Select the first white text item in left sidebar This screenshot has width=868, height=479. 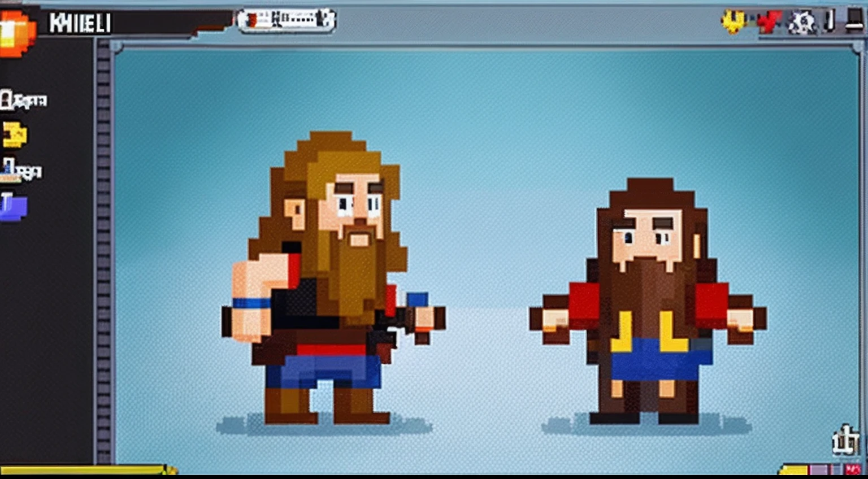pos(24,101)
